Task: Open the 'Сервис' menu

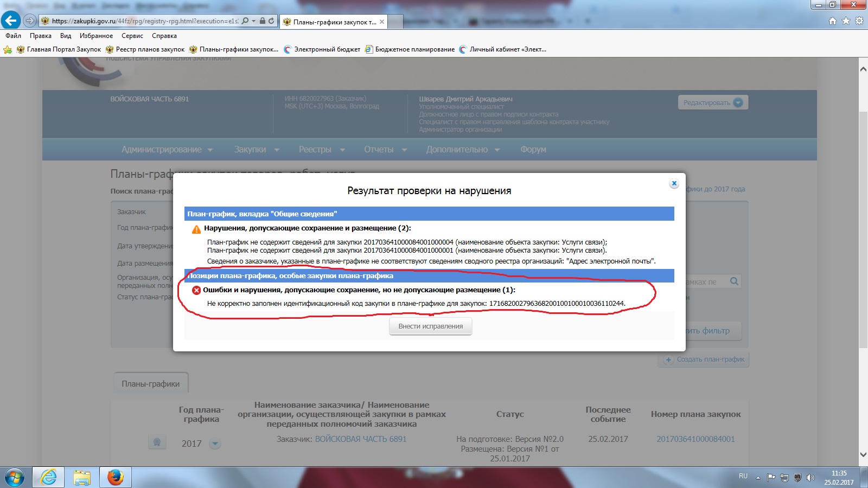Action: click(132, 36)
